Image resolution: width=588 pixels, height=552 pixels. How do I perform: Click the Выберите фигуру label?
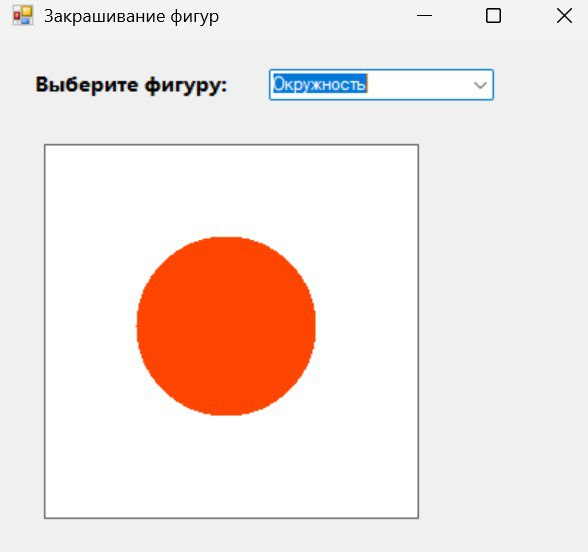tap(131, 85)
